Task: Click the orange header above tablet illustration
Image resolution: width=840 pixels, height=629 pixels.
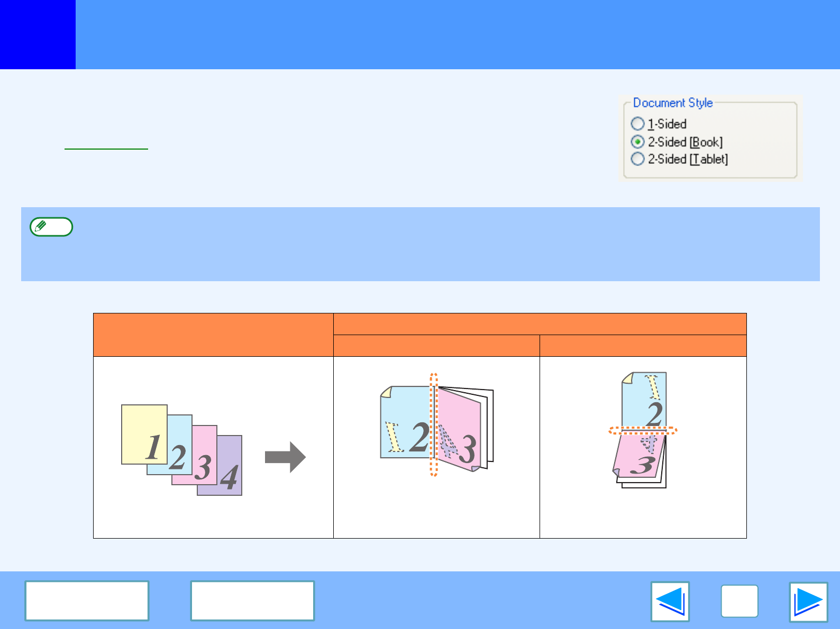Action: coord(643,346)
